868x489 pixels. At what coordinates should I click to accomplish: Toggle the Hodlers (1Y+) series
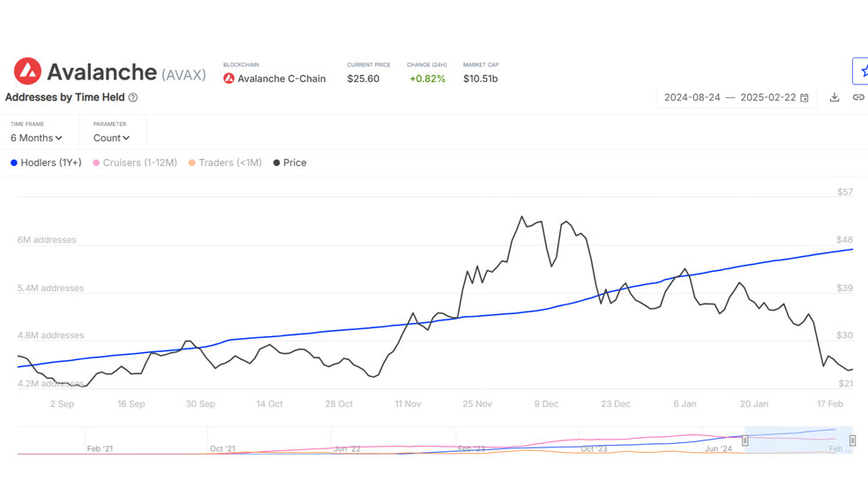pos(46,162)
